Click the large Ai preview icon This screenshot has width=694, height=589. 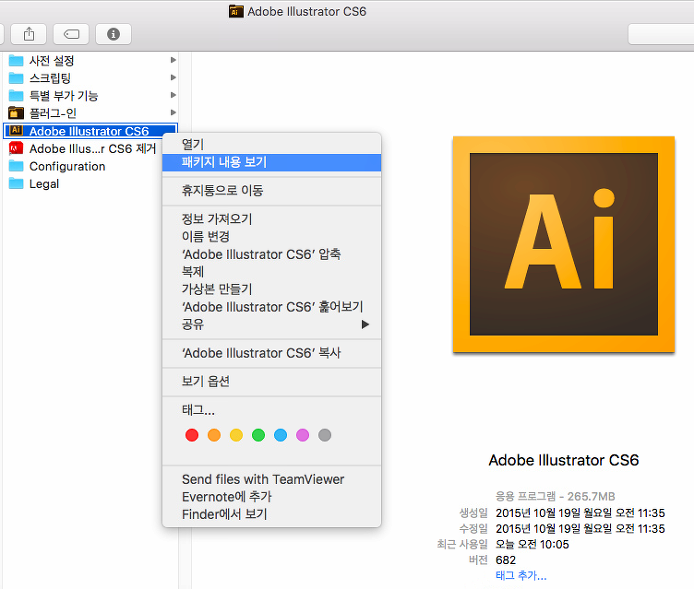(558, 244)
